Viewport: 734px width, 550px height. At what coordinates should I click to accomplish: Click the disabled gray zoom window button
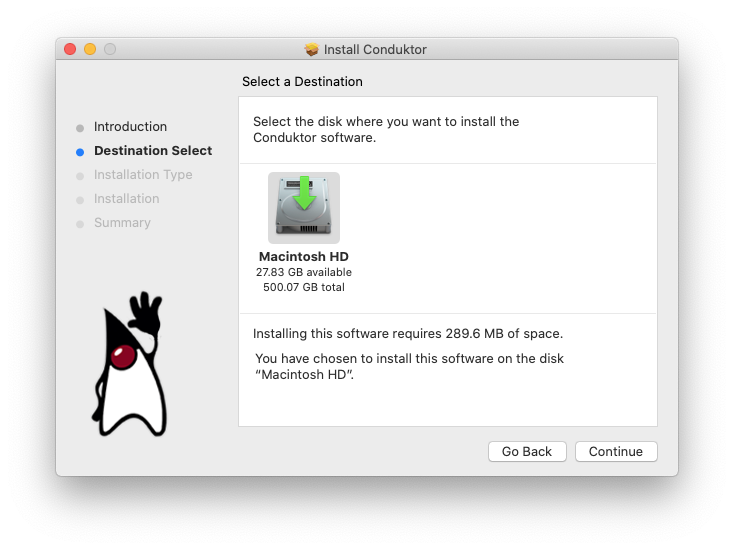pyautogui.click(x=110, y=49)
